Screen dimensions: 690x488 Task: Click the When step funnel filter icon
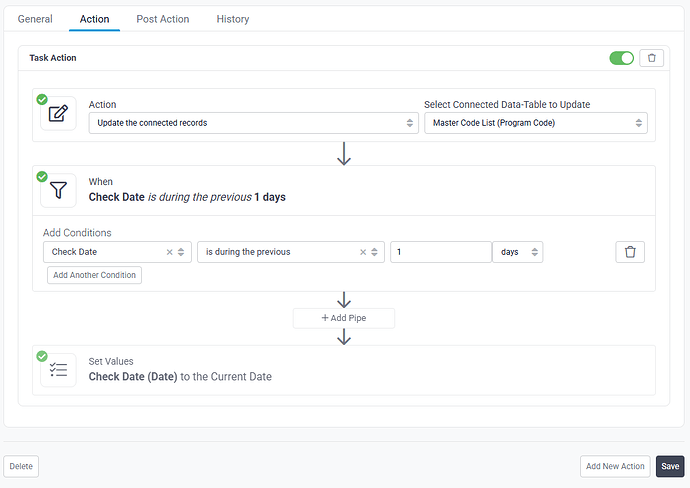click(58, 190)
